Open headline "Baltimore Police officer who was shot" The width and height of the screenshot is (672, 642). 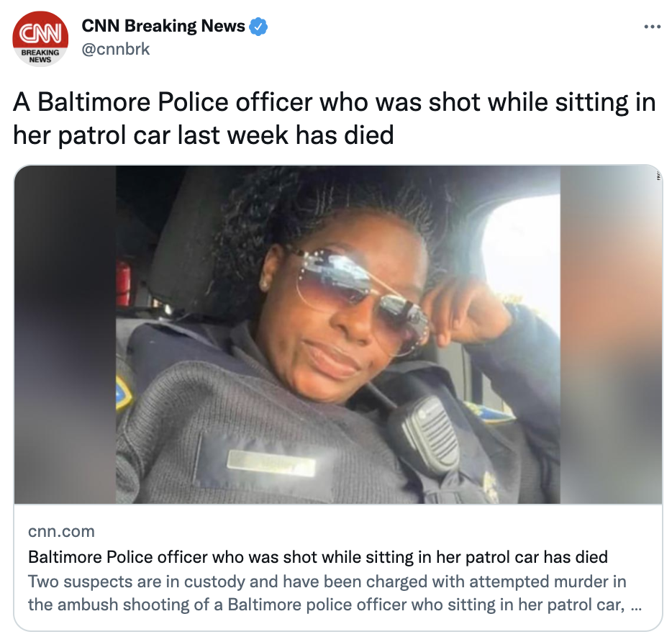(x=317, y=557)
